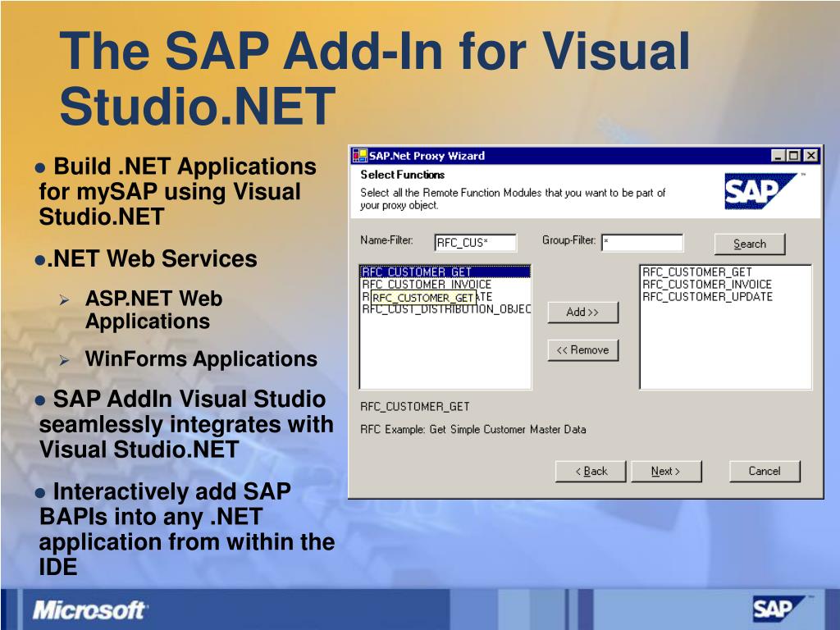This screenshot has width=840, height=630.
Task: Click the SAP.Net Proxy Wizard title bar icon
Action: (x=359, y=156)
